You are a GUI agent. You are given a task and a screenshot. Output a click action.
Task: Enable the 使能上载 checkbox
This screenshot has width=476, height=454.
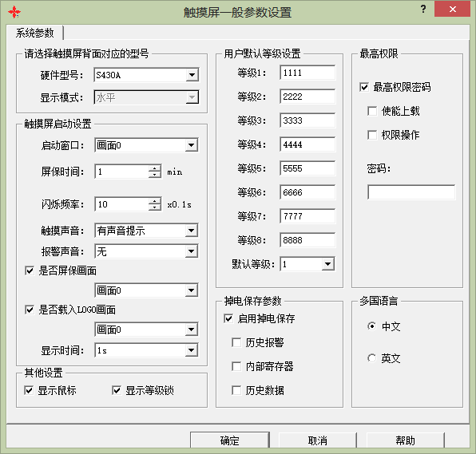372,111
